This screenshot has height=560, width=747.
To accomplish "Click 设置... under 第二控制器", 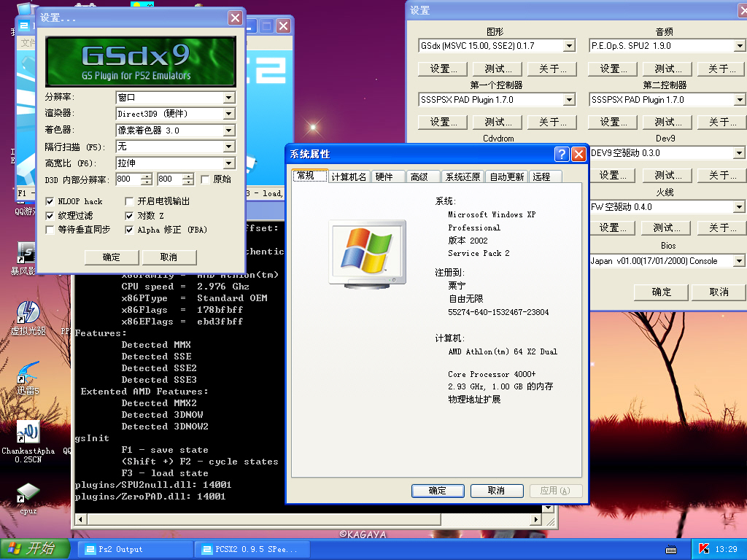I will [x=613, y=122].
